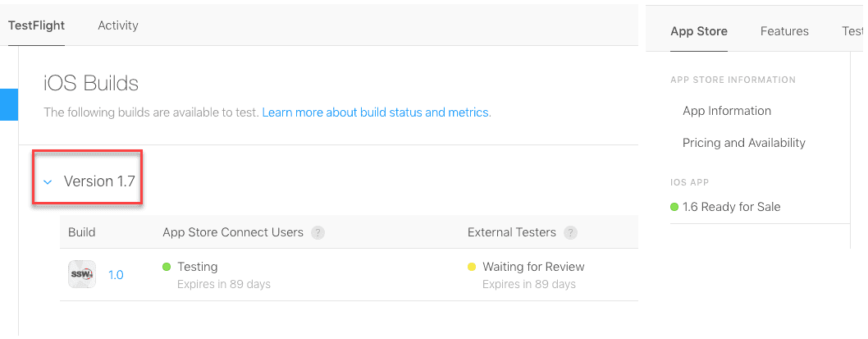
Task: Click the SSW app build icon
Action: (x=81, y=274)
